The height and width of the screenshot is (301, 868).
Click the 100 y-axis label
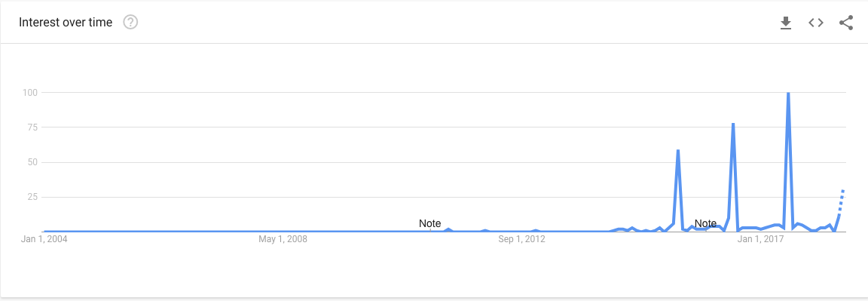coord(29,92)
